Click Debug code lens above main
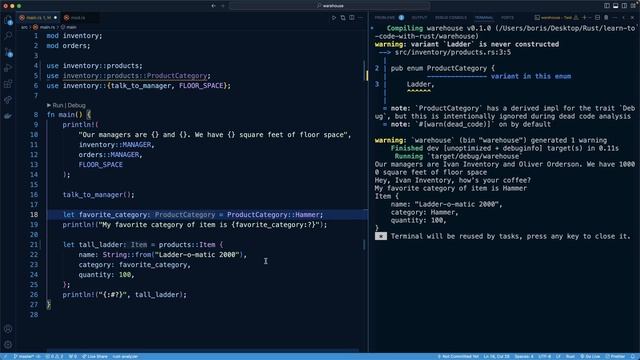The height and width of the screenshot is (360, 640). point(76,105)
